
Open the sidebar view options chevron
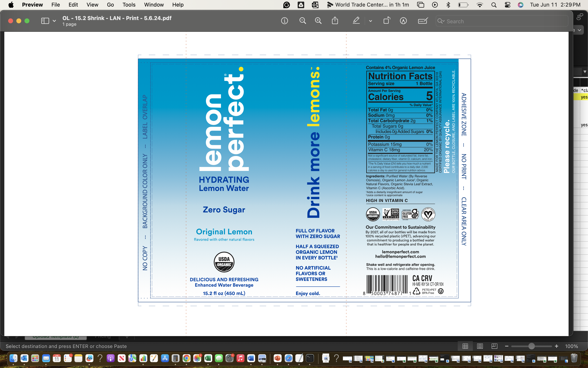[x=54, y=21]
